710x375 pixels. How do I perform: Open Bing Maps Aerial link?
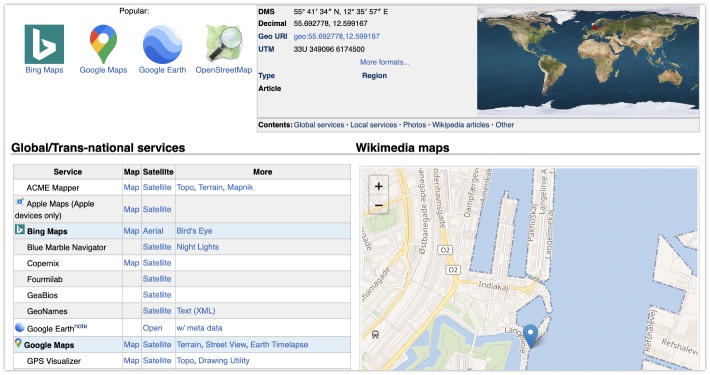tap(153, 231)
